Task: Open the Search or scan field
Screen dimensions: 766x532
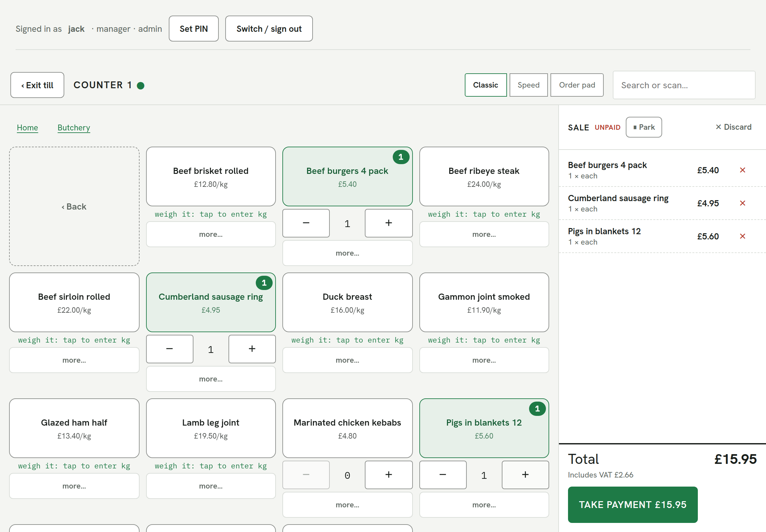Action: click(x=684, y=85)
